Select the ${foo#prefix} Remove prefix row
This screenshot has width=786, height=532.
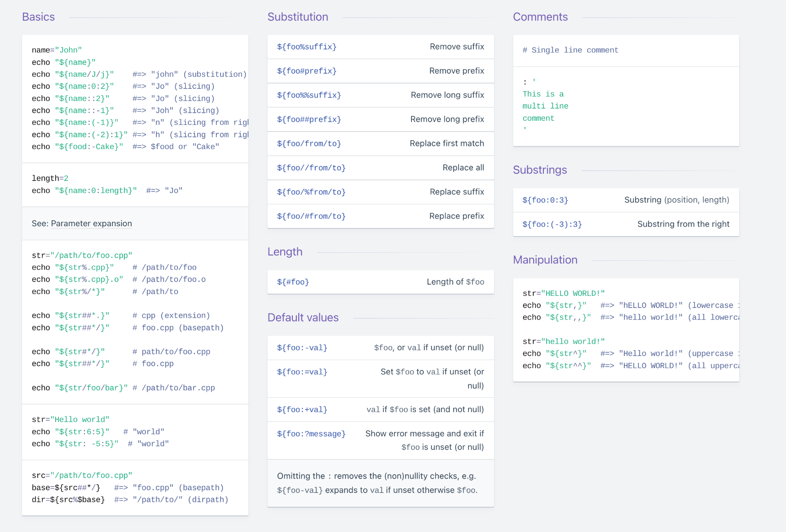pos(380,71)
